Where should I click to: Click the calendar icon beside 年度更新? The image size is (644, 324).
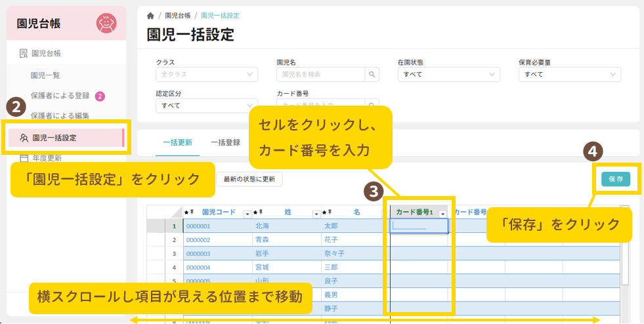click(x=24, y=158)
